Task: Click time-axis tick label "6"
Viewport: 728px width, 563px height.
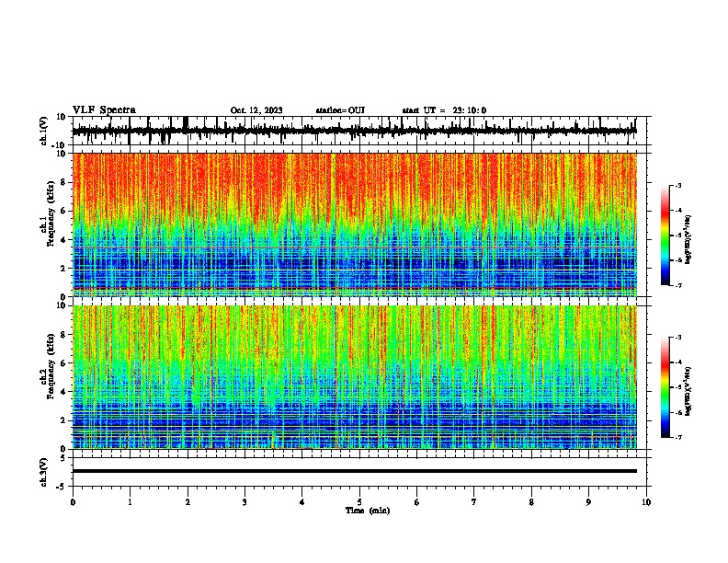Action: tap(417, 502)
